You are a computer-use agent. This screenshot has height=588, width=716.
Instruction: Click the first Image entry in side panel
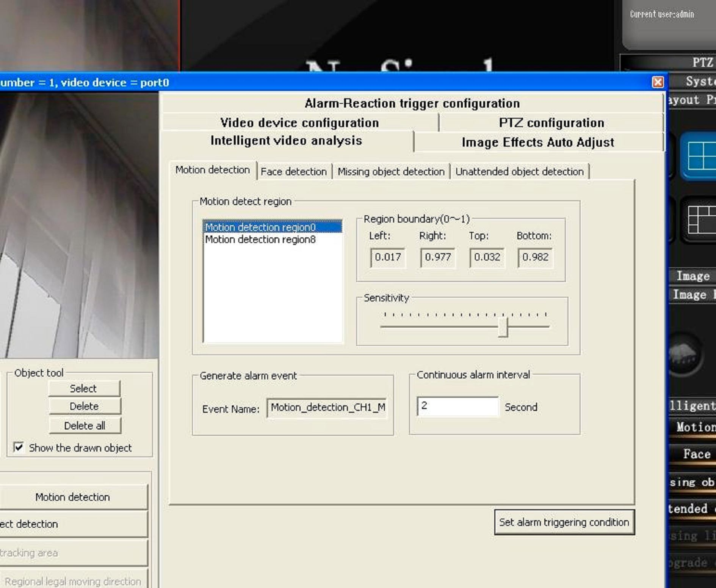692,276
